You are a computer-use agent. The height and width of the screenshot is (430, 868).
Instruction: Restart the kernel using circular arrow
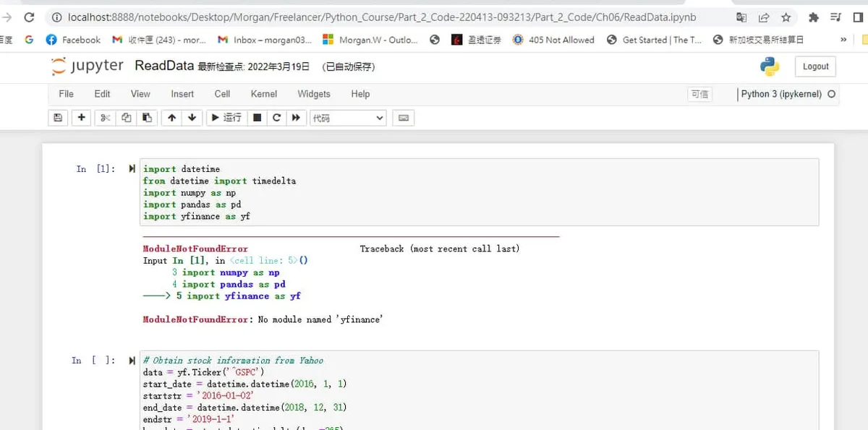tap(276, 118)
